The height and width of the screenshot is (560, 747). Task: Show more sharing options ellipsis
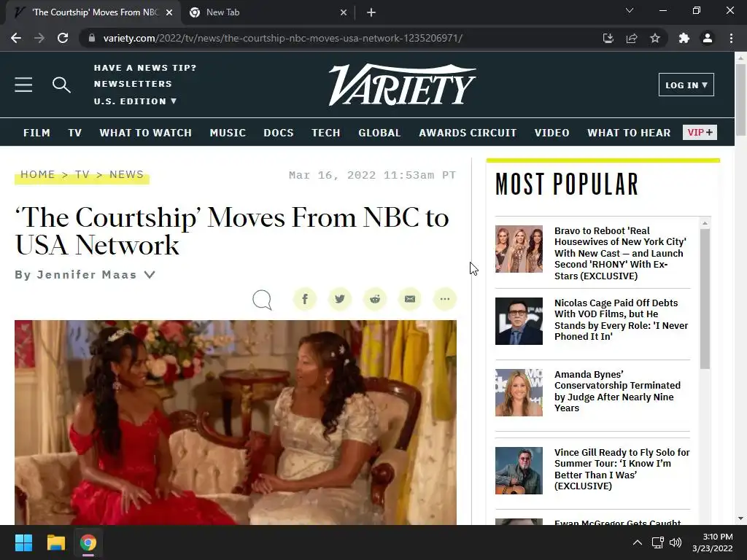coord(445,299)
